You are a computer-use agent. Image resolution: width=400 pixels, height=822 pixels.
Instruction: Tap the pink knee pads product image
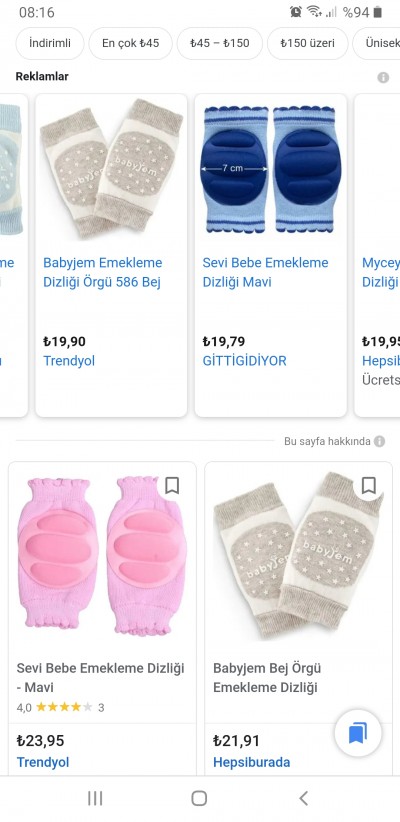point(102,553)
